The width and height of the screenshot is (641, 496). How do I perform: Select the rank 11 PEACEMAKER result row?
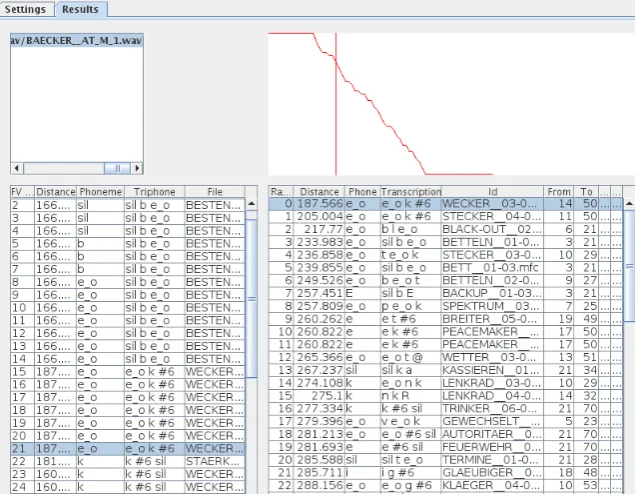446,344
